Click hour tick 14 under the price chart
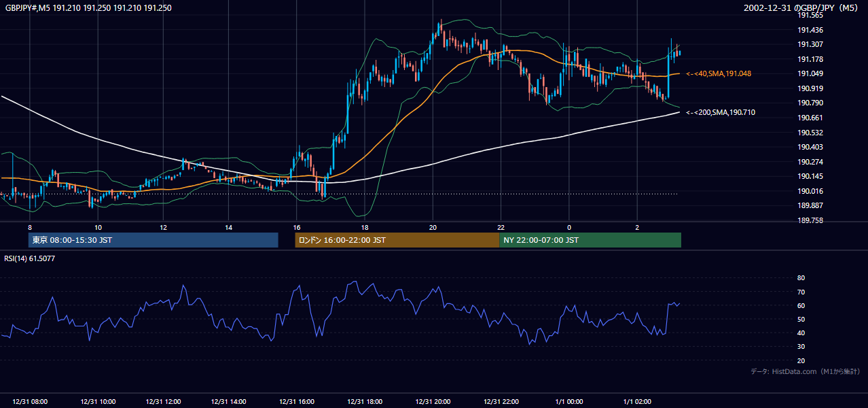The image size is (868, 408). point(229,227)
